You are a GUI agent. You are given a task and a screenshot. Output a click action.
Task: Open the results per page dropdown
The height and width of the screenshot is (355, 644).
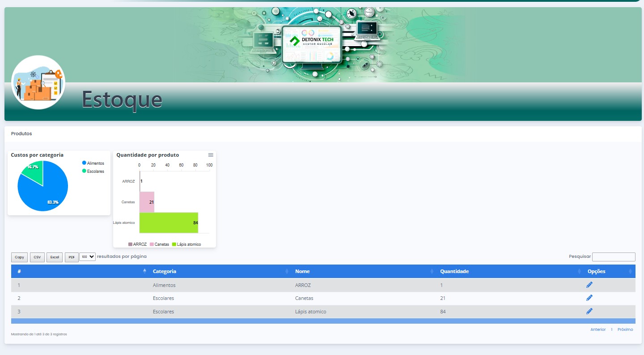tap(87, 257)
